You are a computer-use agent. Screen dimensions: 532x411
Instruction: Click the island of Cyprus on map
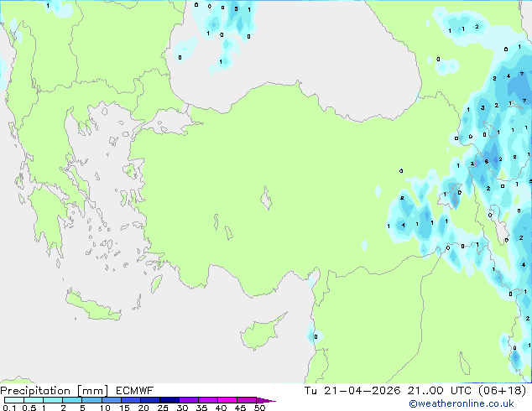(259, 333)
